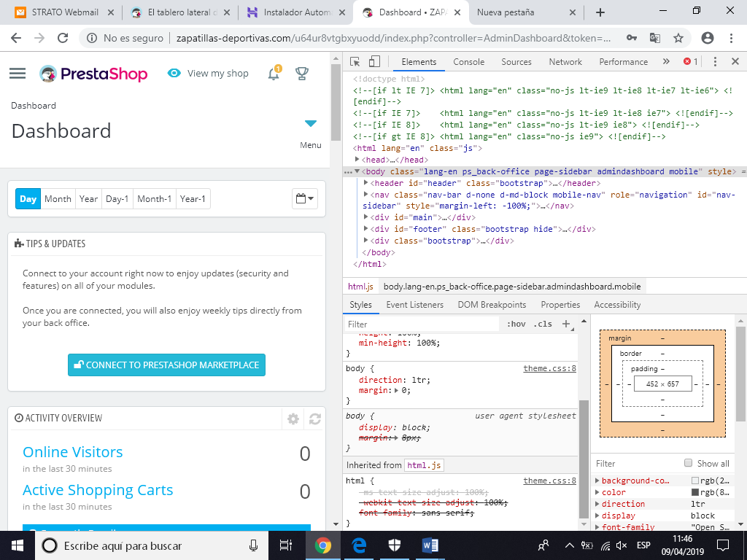Open the PrestaShop hamburger menu

pos(18,74)
